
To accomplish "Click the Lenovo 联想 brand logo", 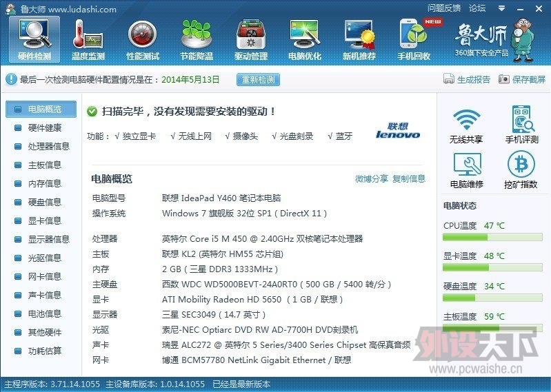I will point(398,130).
